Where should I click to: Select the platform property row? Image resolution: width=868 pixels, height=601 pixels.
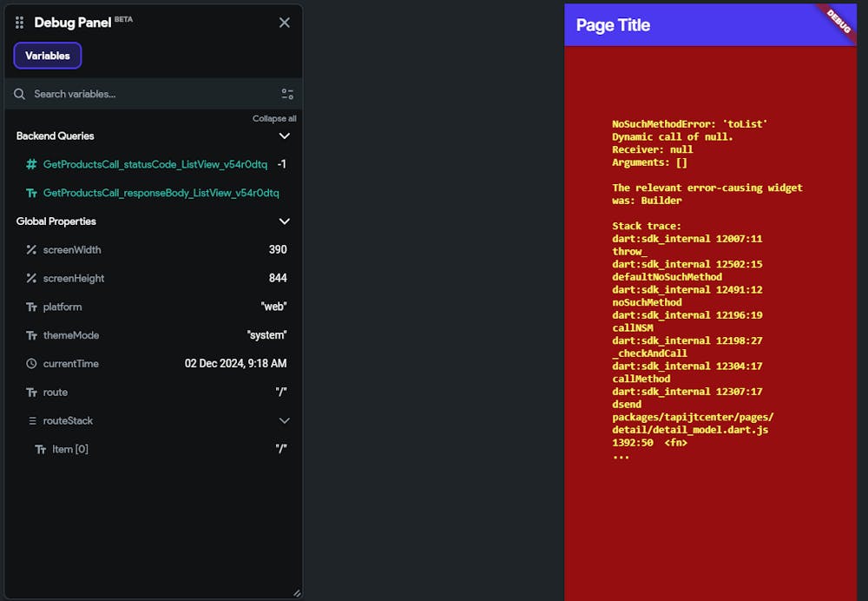(154, 307)
